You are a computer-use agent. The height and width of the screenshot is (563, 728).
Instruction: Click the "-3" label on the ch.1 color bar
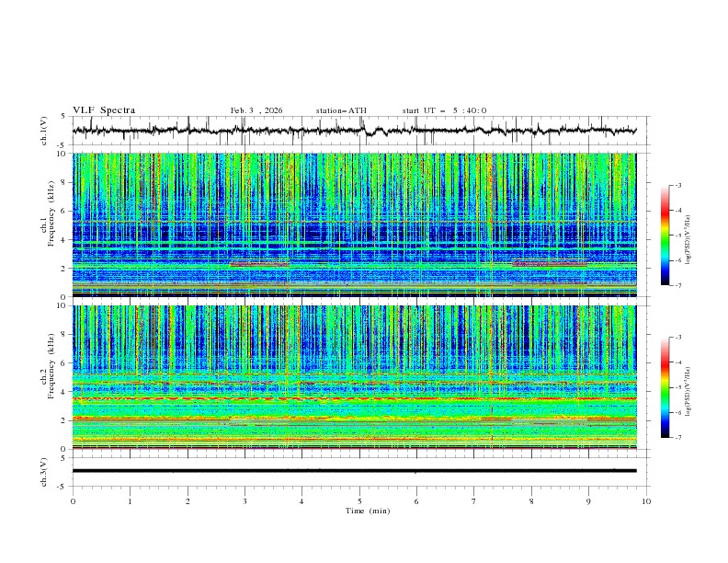(678, 186)
